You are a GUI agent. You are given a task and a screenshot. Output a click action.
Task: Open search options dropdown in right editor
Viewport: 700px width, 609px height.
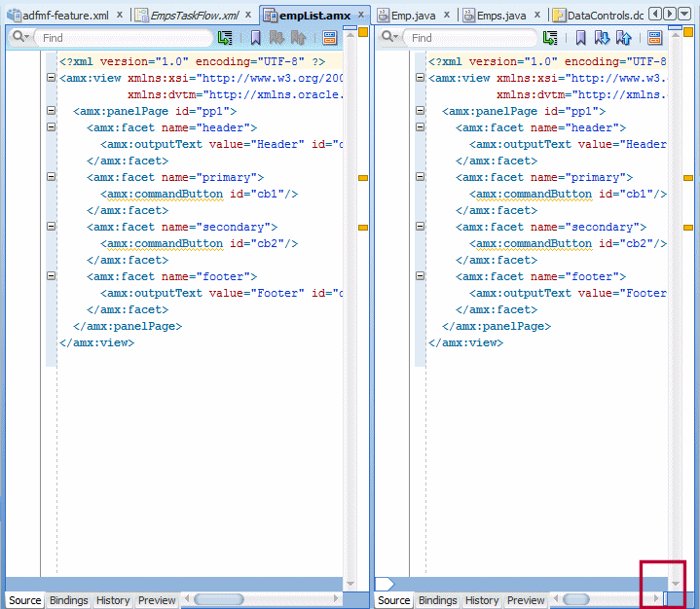pyautogui.click(x=389, y=37)
